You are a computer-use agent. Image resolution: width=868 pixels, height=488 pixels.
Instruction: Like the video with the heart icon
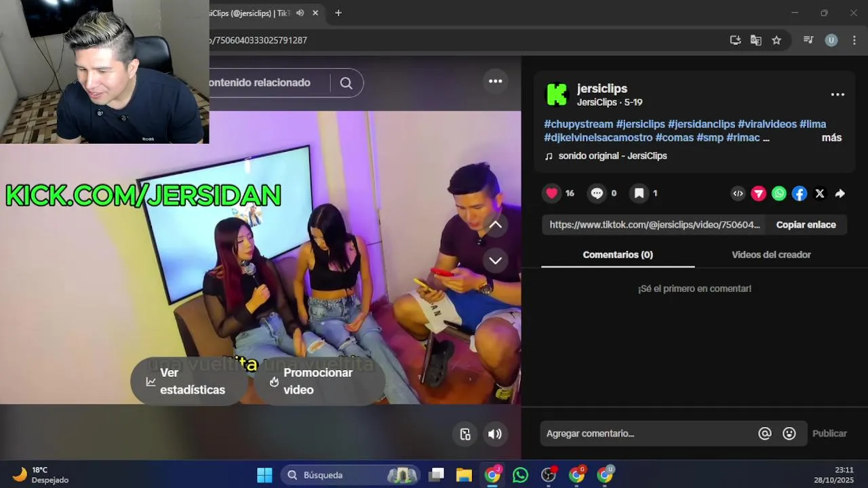coord(552,193)
